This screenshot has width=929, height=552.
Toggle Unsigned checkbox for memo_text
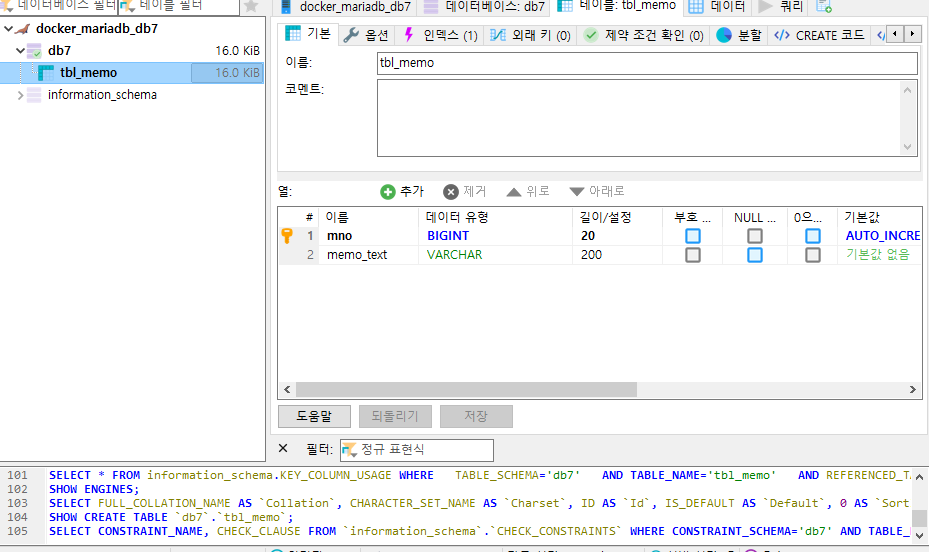(693, 255)
